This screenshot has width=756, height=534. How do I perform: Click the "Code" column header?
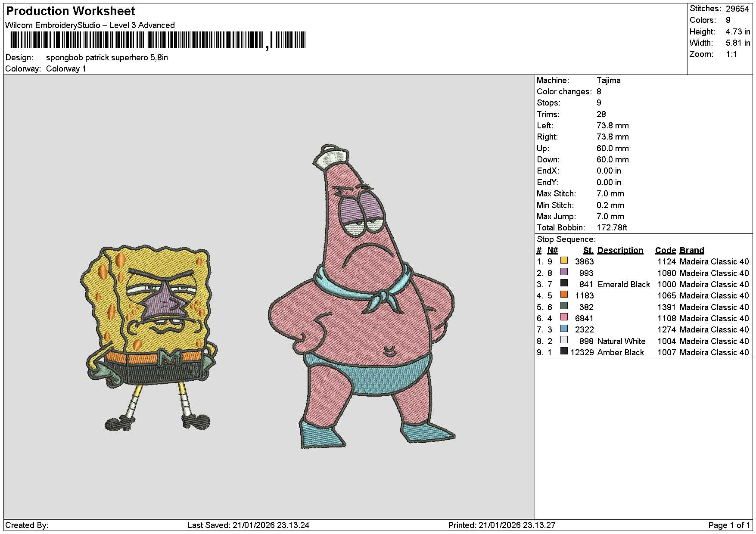[666, 251]
